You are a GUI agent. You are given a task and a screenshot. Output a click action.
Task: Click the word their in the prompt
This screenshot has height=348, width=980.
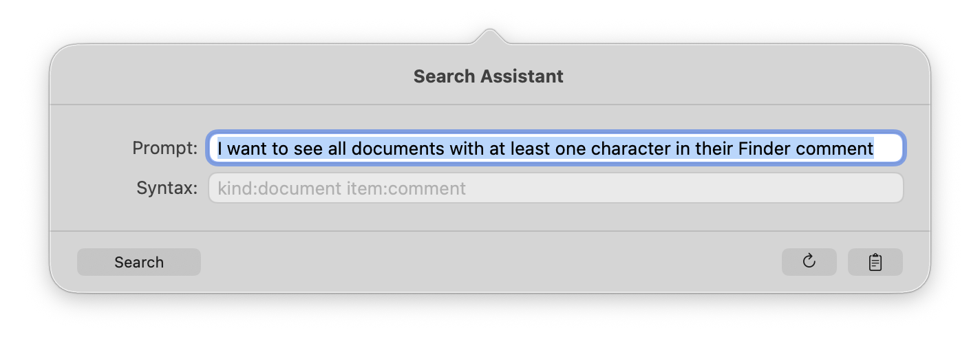coord(715,148)
